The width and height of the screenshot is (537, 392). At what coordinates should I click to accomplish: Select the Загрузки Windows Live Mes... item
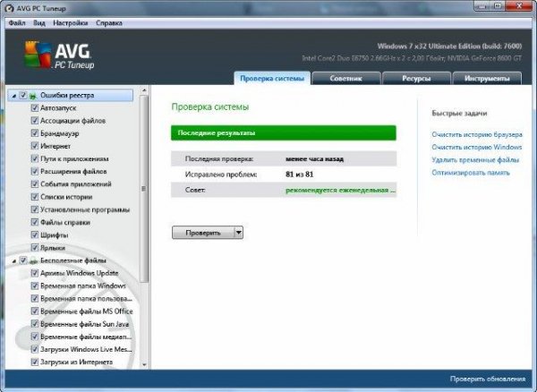pyautogui.click(x=86, y=349)
